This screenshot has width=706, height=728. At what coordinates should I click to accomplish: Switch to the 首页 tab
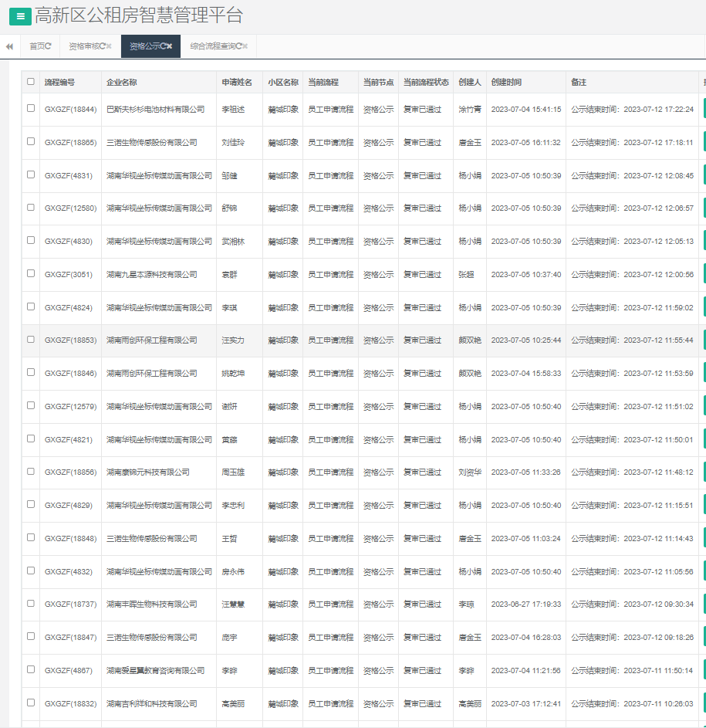point(36,46)
